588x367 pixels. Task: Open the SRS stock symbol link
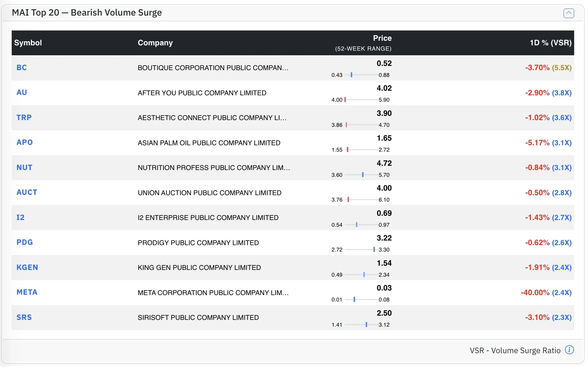[24, 317]
